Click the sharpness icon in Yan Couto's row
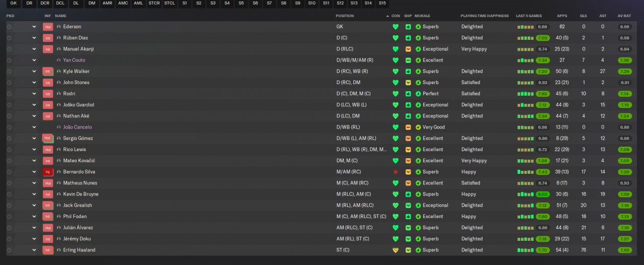This screenshot has width=644, height=265. point(408,60)
